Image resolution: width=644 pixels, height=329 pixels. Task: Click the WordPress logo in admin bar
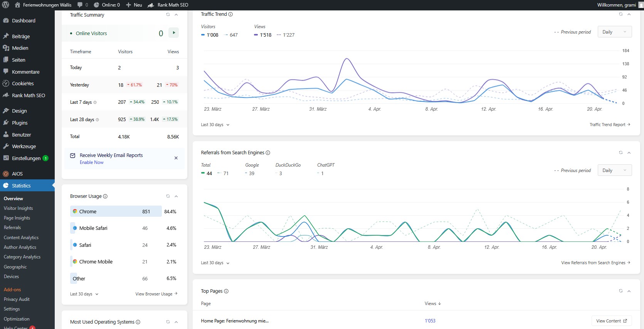click(5, 5)
